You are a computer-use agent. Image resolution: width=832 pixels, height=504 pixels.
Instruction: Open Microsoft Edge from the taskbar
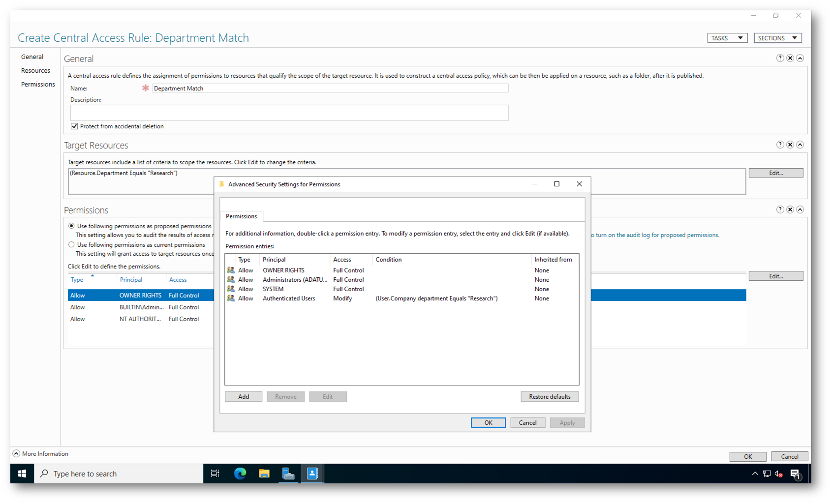pyautogui.click(x=240, y=474)
